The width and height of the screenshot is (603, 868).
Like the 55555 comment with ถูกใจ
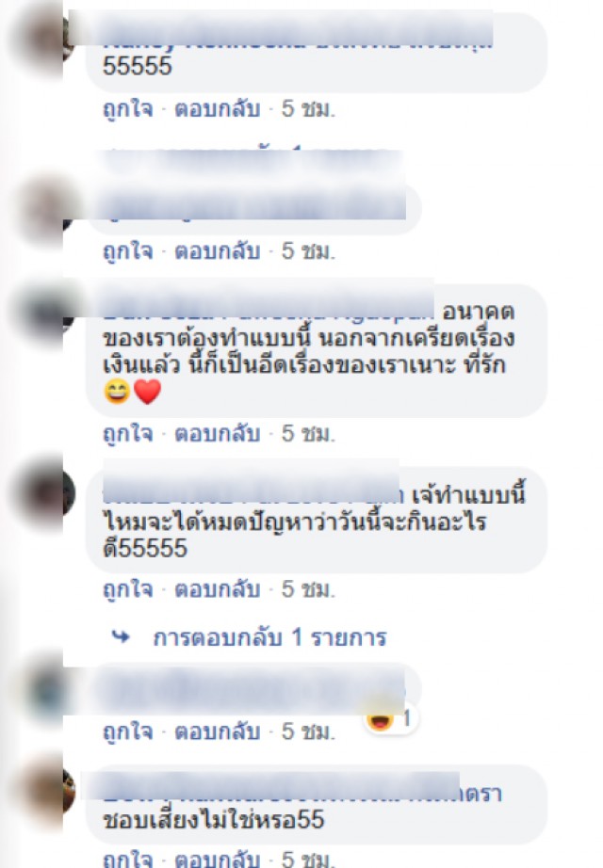click(x=128, y=109)
